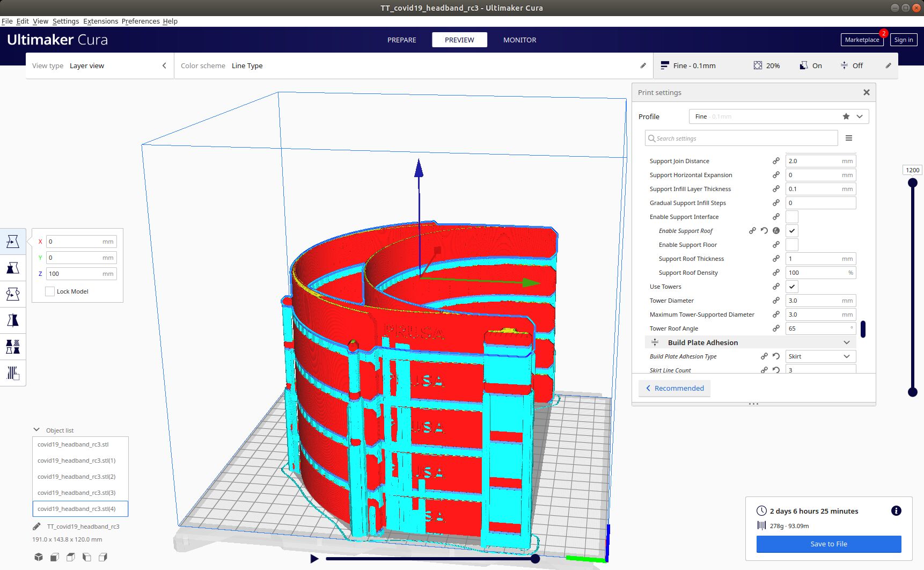Open the Preferences menu
Viewport: 924px width, 570px height.
141,21
